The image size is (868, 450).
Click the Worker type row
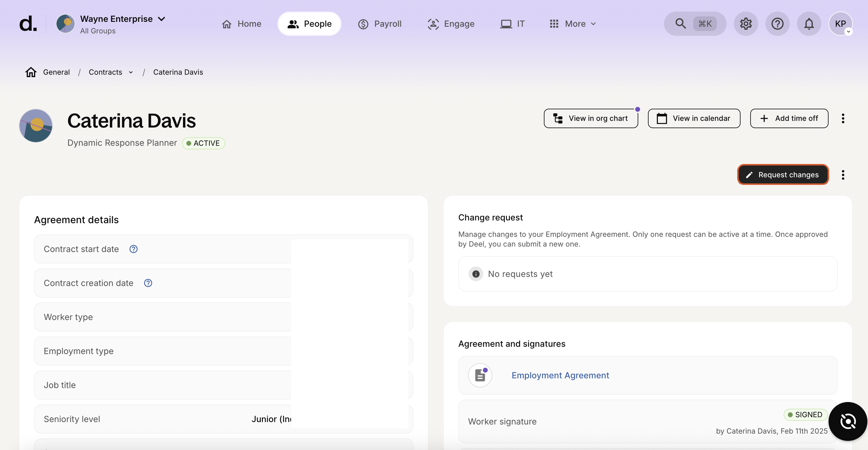point(223,317)
